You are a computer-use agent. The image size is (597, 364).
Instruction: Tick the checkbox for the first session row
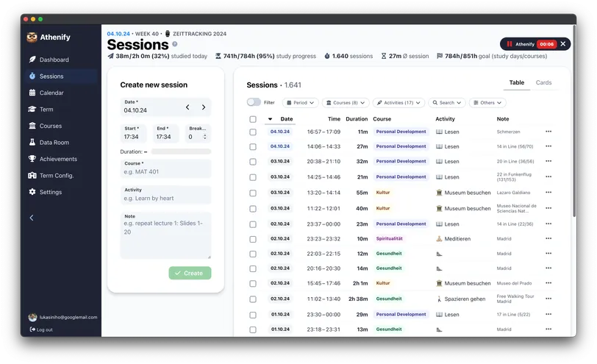tap(253, 132)
